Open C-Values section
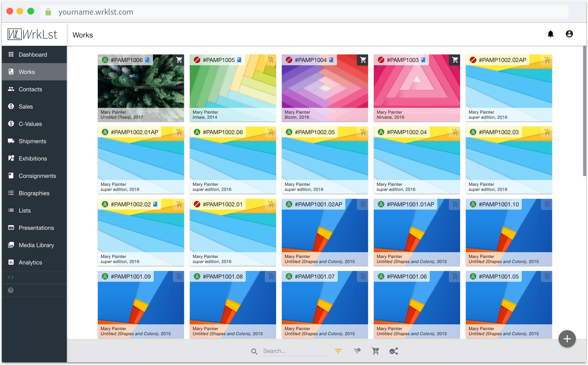The height and width of the screenshot is (365, 588). (x=34, y=124)
